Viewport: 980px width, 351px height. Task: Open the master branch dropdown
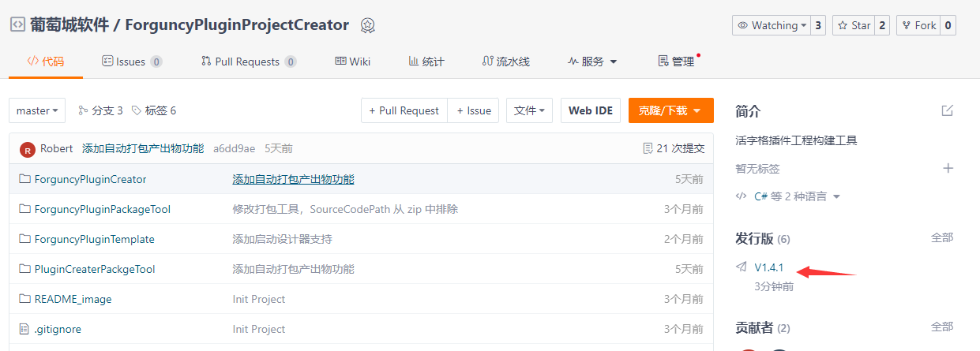click(37, 110)
